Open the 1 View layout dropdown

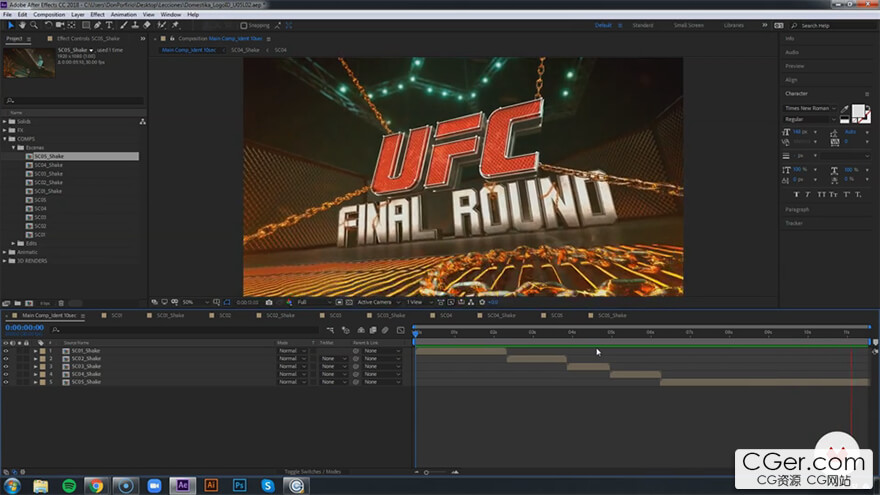(419, 302)
